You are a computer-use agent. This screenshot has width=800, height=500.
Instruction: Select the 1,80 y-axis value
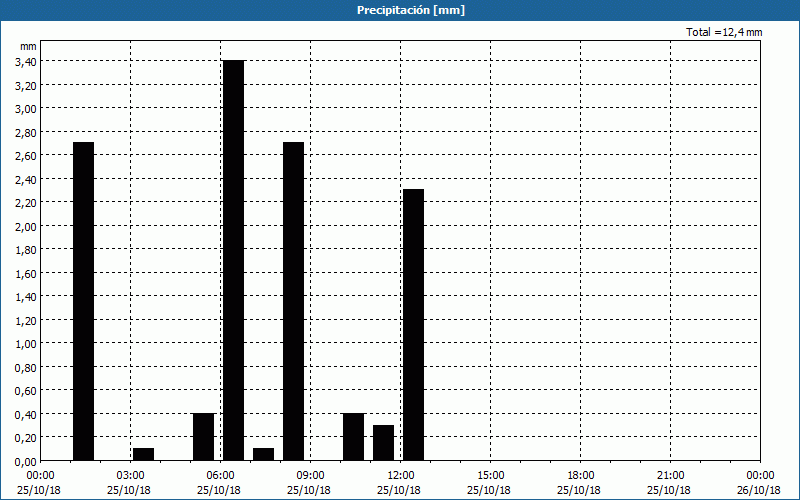pos(26,249)
